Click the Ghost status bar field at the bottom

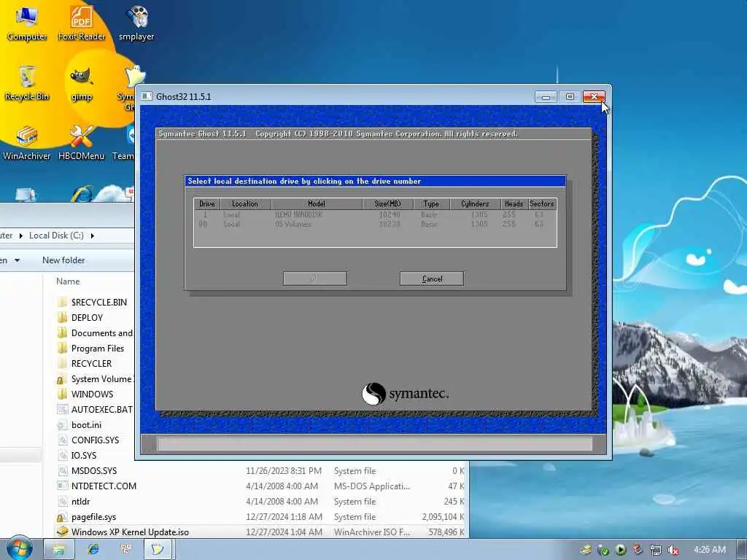point(374,444)
